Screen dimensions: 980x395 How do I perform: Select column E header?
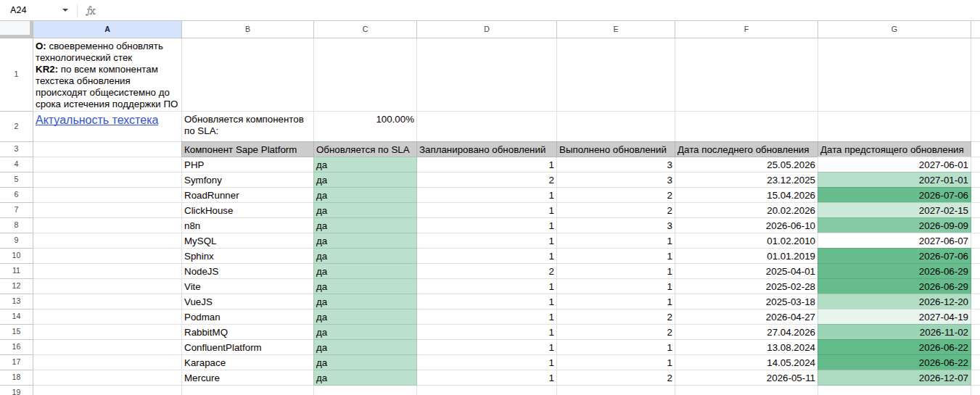(x=616, y=29)
